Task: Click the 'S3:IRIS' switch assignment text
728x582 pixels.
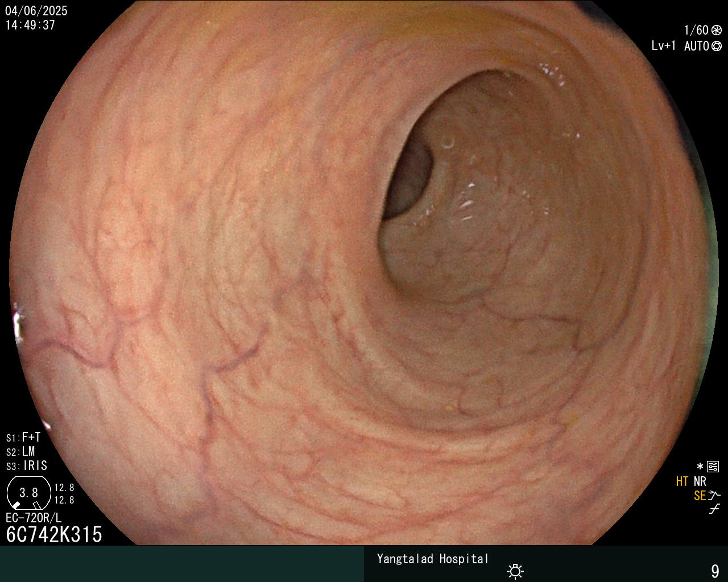Action: tap(27, 465)
